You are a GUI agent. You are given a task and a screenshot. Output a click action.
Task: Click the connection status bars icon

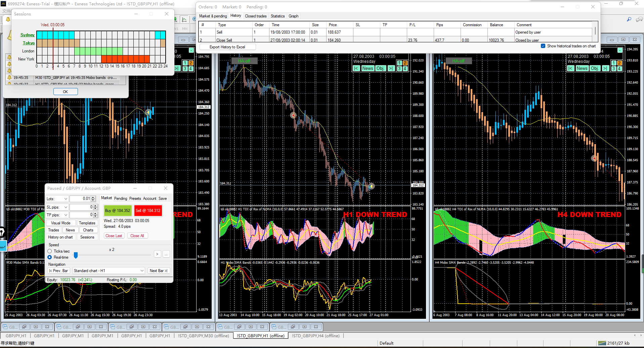(602, 343)
